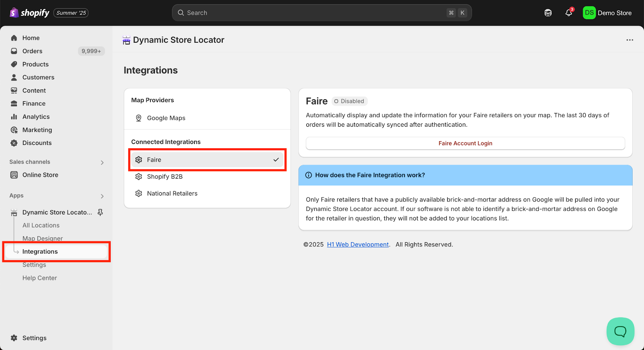The image size is (644, 350).
Task: Click the info icon in blue banner
Action: (x=309, y=175)
